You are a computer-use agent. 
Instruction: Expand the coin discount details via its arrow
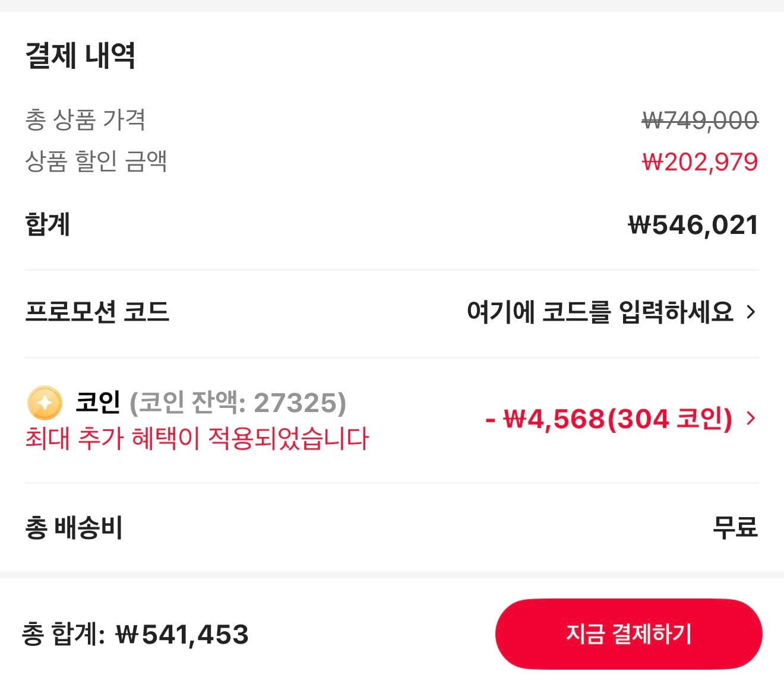pyautogui.click(x=751, y=419)
